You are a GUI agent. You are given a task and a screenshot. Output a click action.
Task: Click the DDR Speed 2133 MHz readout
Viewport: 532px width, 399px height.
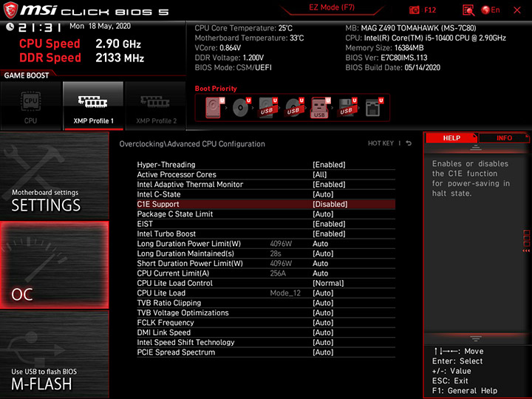(81, 58)
